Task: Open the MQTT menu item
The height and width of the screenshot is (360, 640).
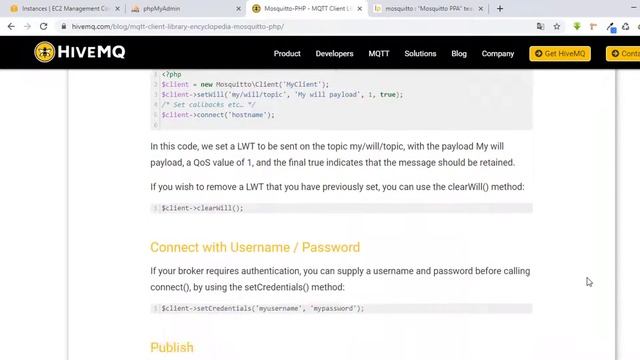Action: (379, 53)
